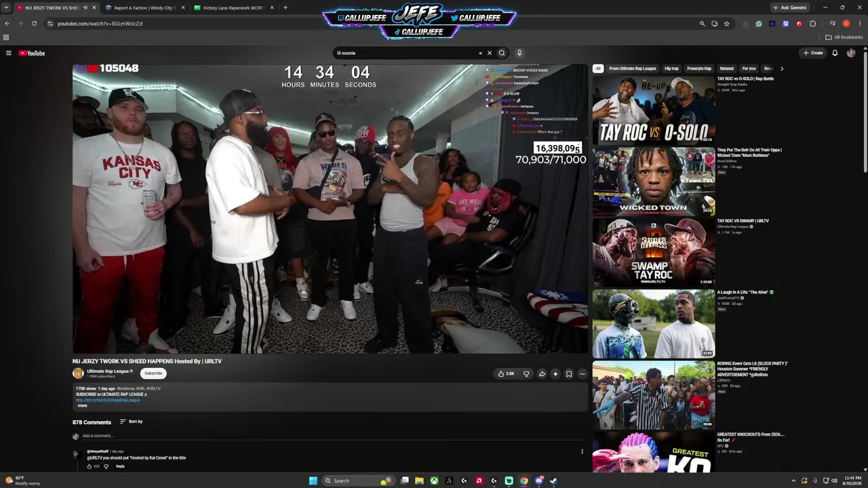The image size is (868, 488).
Task: Open Ask Gemini
Action: coord(789,7)
